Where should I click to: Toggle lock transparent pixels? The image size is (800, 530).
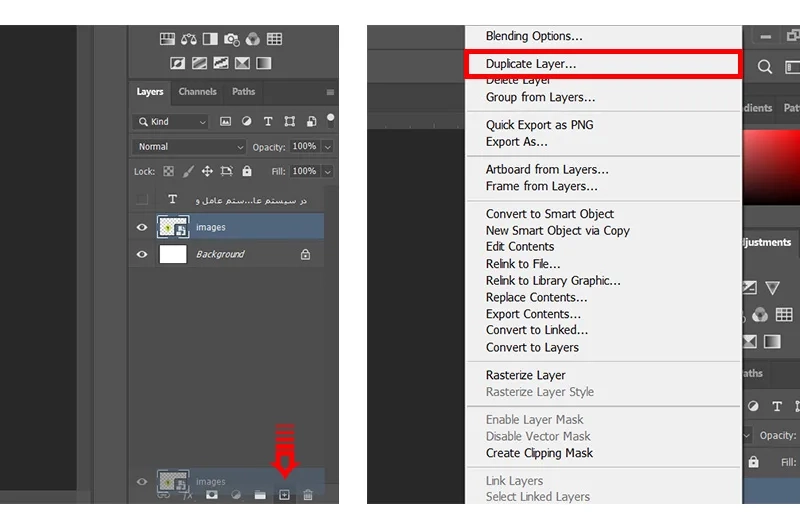[x=168, y=171]
